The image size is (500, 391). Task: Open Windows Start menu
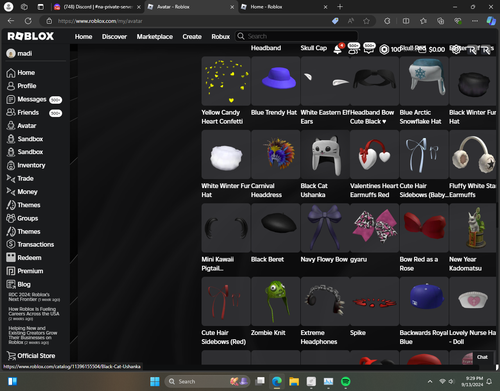(x=155, y=381)
